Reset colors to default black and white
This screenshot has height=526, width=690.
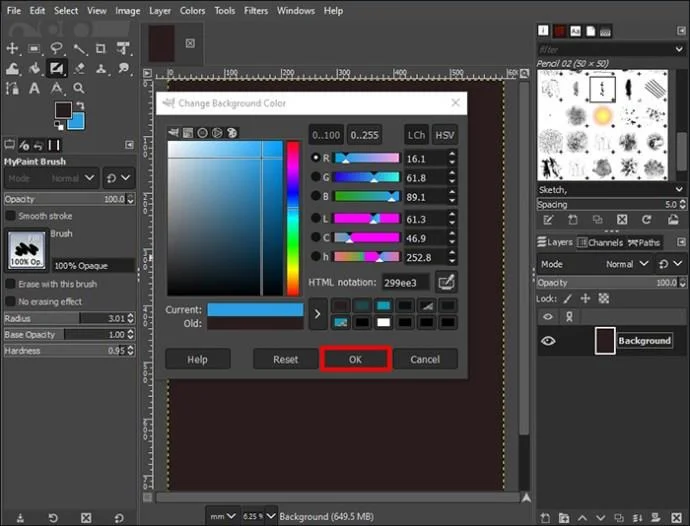click(59, 126)
